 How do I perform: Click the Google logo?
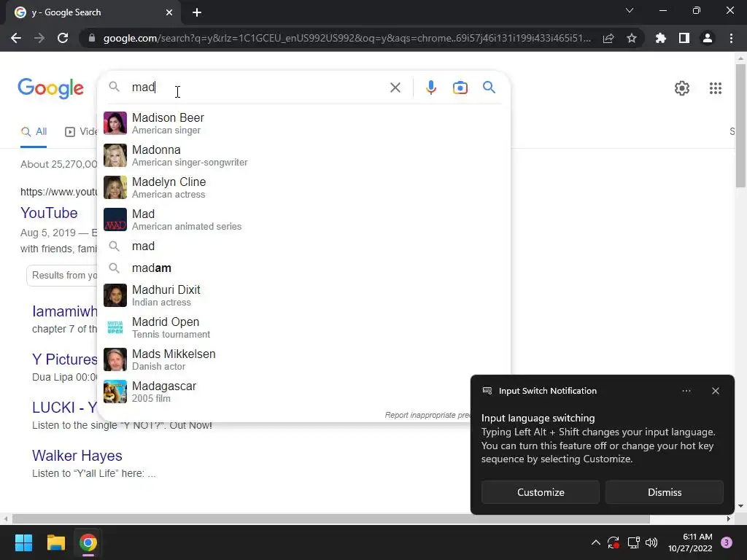50,88
